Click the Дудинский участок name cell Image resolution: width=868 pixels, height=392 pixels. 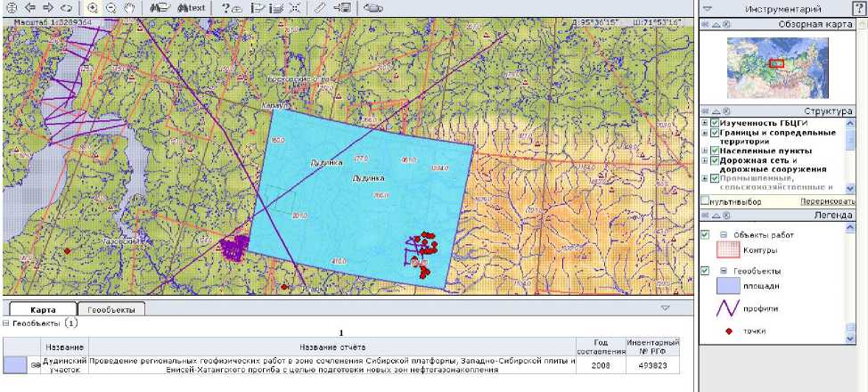click(x=66, y=365)
